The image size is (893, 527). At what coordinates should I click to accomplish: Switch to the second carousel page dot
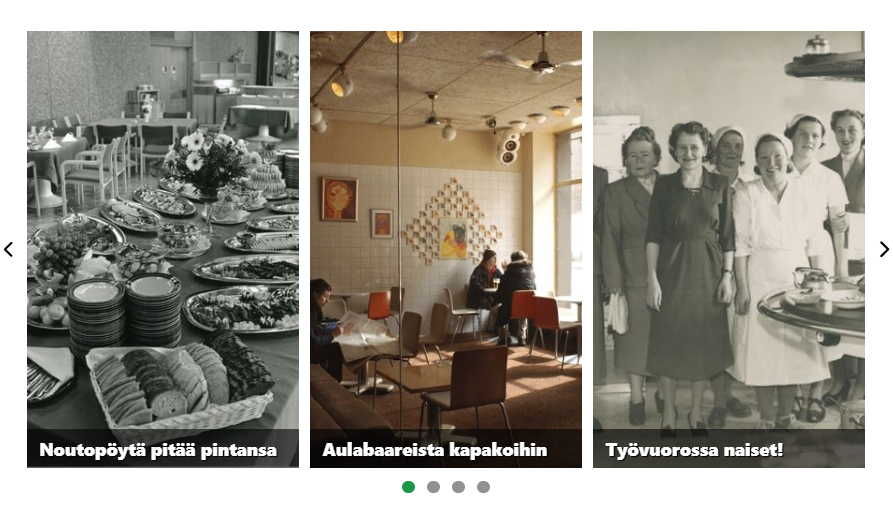click(x=433, y=487)
